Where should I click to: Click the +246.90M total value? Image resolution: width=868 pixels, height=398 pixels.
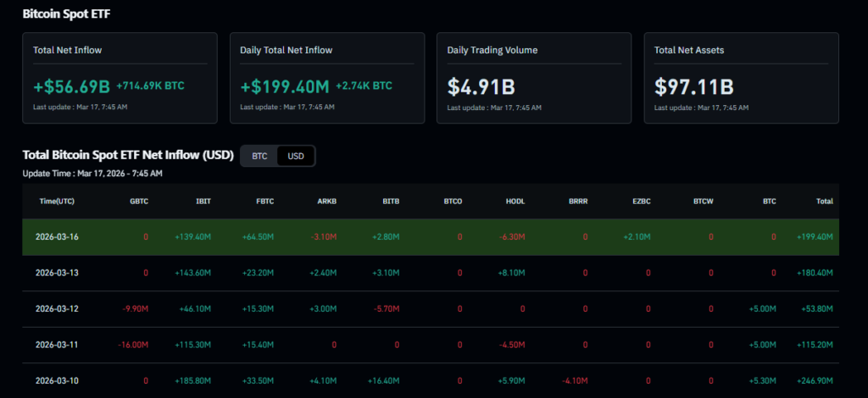coord(815,380)
